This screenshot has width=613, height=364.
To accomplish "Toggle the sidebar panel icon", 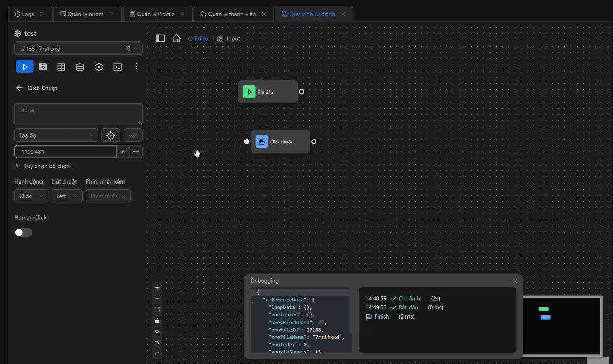I will click(x=160, y=38).
